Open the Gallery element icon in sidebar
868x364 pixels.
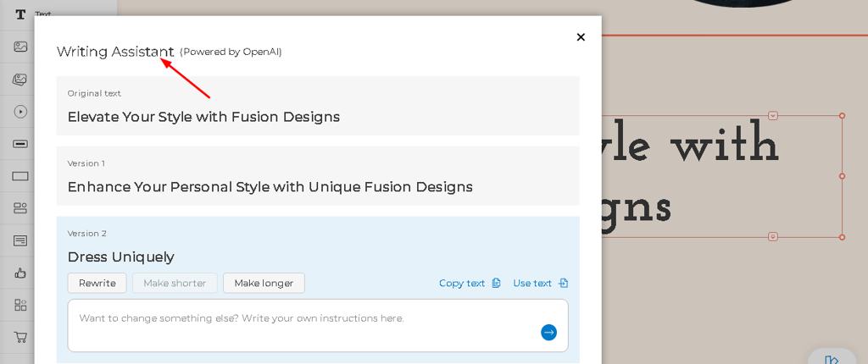point(20,79)
